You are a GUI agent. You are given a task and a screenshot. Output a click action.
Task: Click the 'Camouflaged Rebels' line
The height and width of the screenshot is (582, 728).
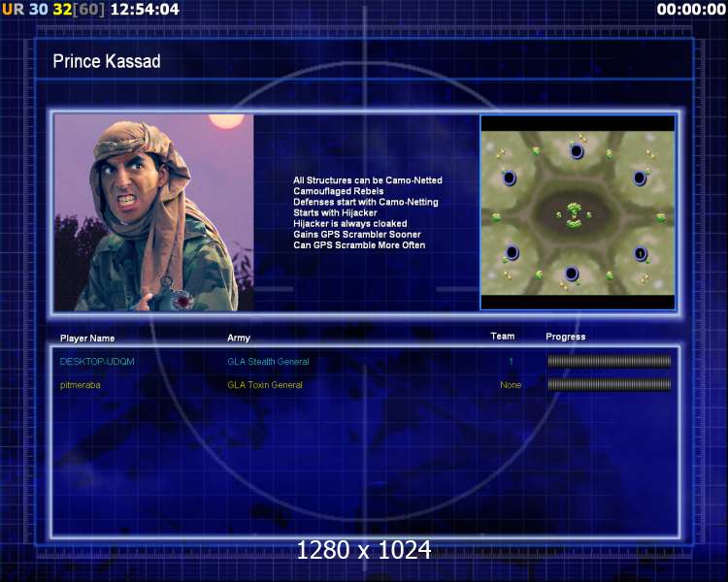pyautogui.click(x=339, y=191)
